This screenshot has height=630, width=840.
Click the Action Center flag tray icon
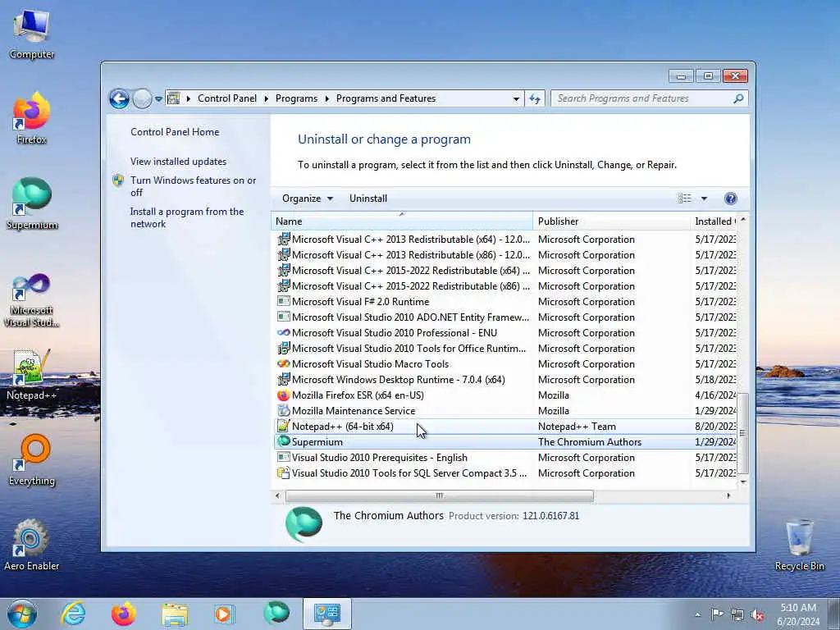click(x=717, y=614)
